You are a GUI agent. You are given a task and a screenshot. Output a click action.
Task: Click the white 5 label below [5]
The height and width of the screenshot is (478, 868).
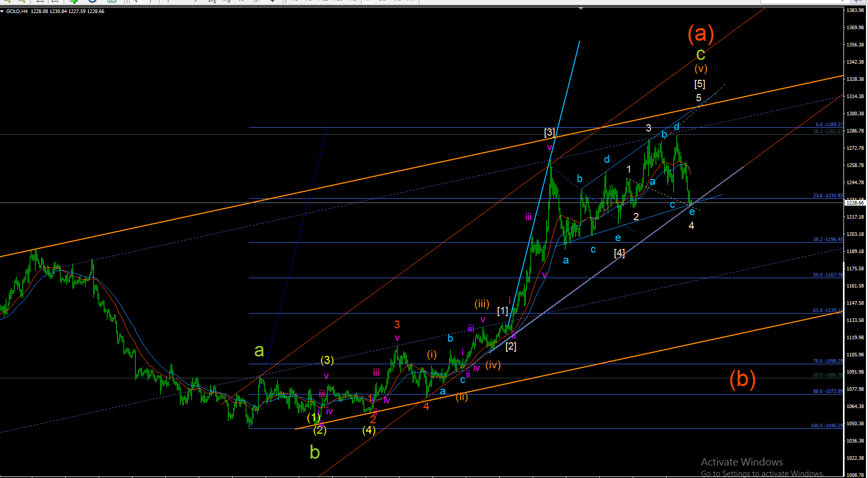pos(698,98)
